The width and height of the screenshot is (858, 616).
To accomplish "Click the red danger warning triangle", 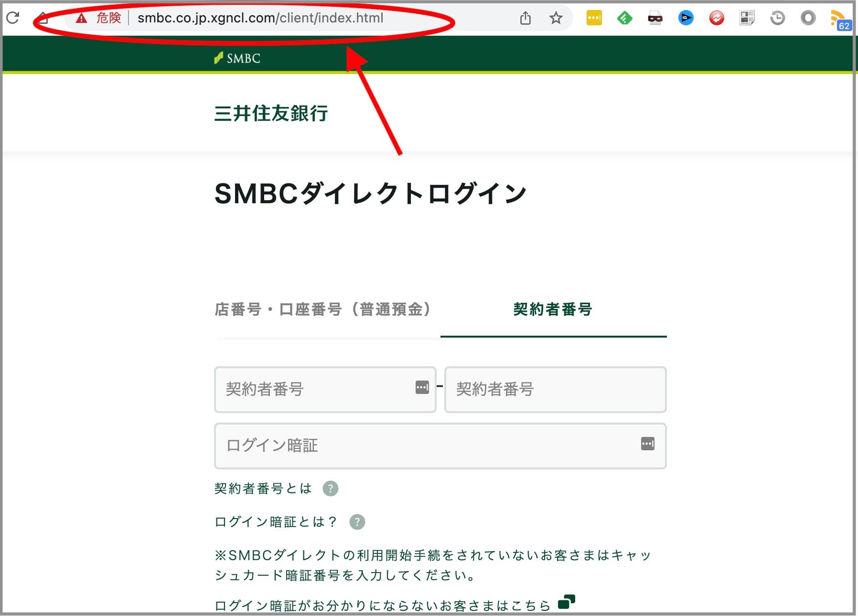I will point(82,18).
